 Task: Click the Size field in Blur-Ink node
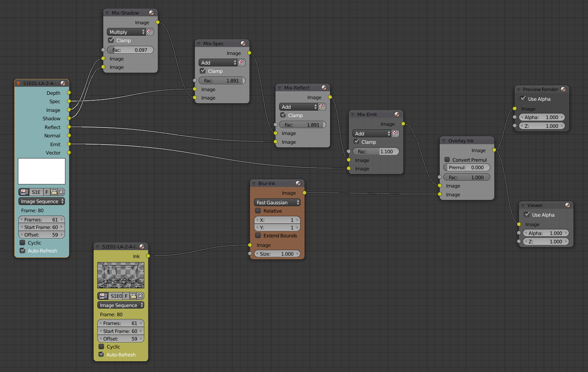277,254
